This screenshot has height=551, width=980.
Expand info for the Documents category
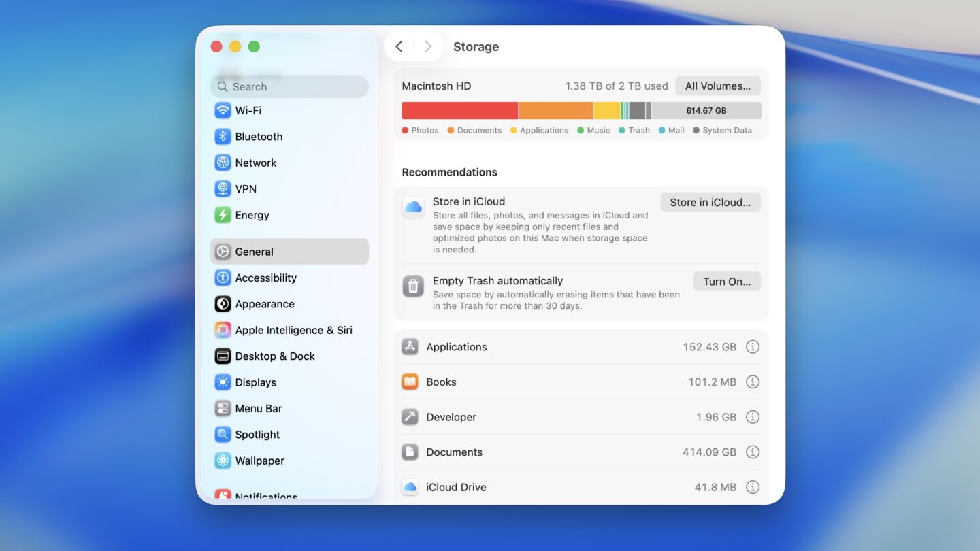[753, 452]
